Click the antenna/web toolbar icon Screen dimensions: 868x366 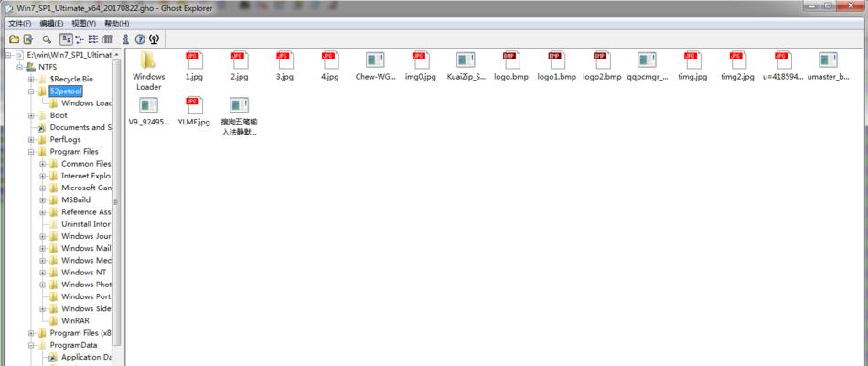click(x=155, y=39)
